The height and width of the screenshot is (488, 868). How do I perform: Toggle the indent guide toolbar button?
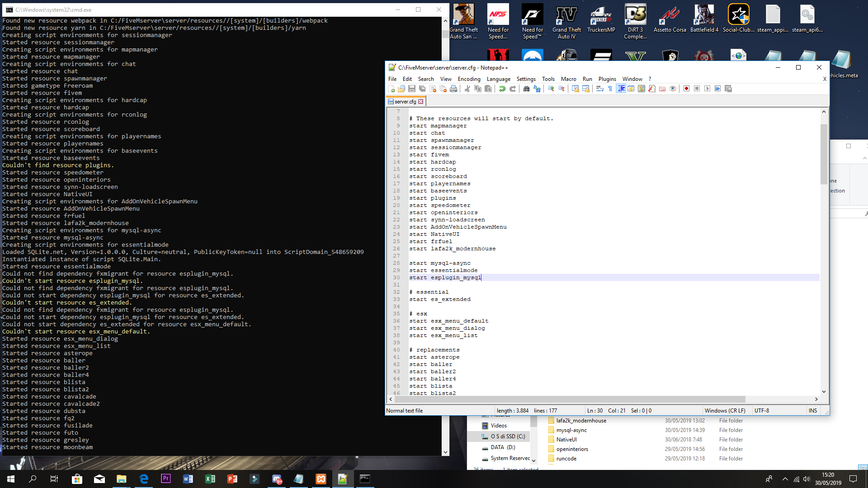[621, 89]
